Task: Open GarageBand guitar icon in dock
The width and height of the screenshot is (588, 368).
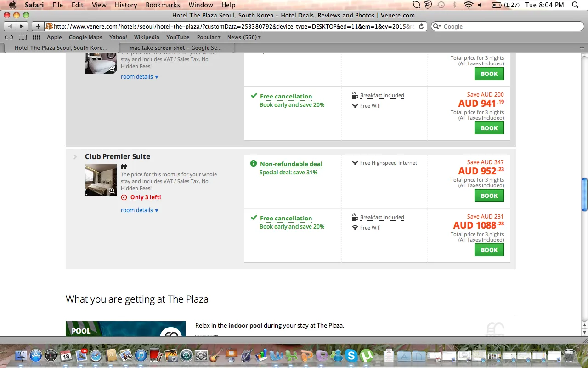Action: tap(216, 356)
